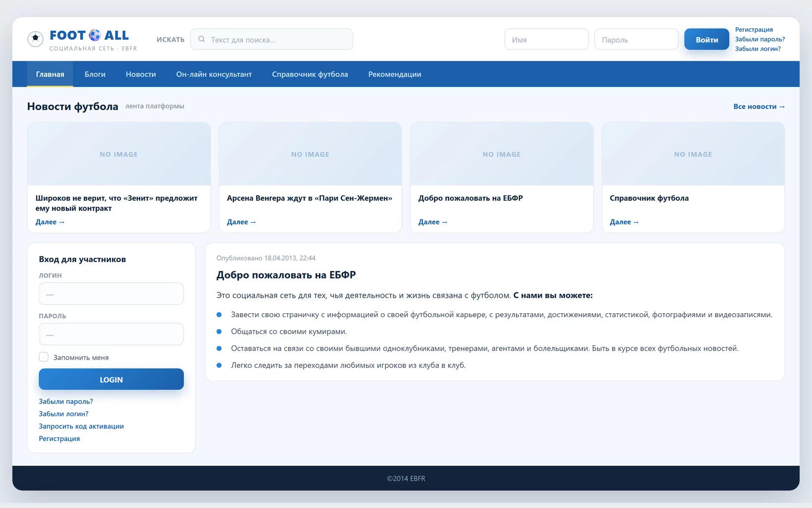The width and height of the screenshot is (812, 508).
Task: Click the '©2014 EBFR' footer text
Action: pyautogui.click(x=406, y=479)
